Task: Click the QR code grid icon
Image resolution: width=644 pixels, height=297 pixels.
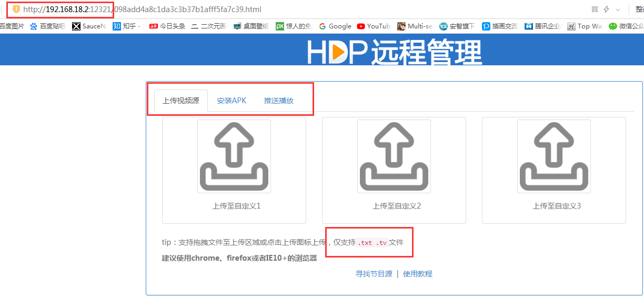Action: [x=595, y=9]
